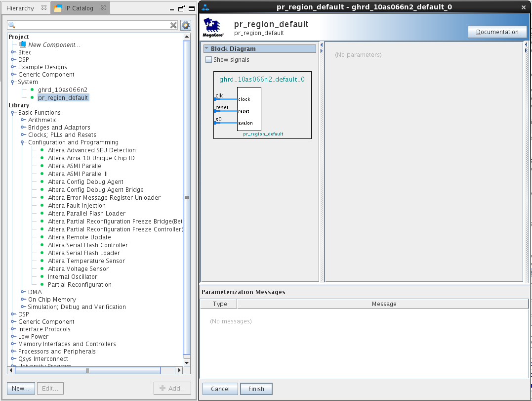Expand Clocks; PLLs and Resets category

[23, 135]
